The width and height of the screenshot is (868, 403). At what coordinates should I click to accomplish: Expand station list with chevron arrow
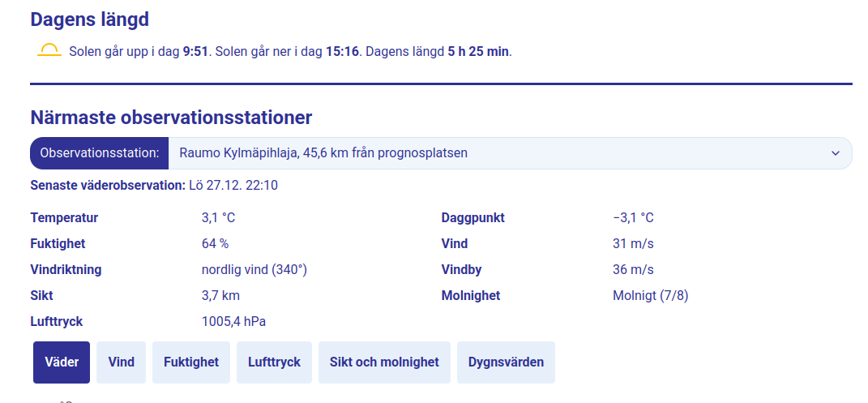click(836, 153)
